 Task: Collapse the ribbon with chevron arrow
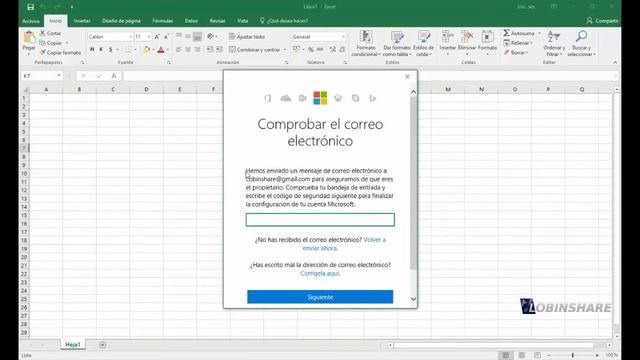(615, 62)
